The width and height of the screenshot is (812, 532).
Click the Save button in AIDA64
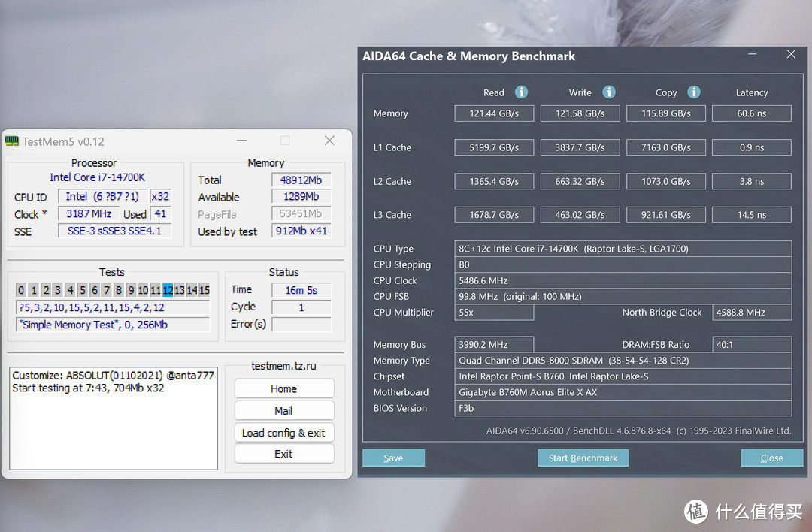pyautogui.click(x=393, y=458)
